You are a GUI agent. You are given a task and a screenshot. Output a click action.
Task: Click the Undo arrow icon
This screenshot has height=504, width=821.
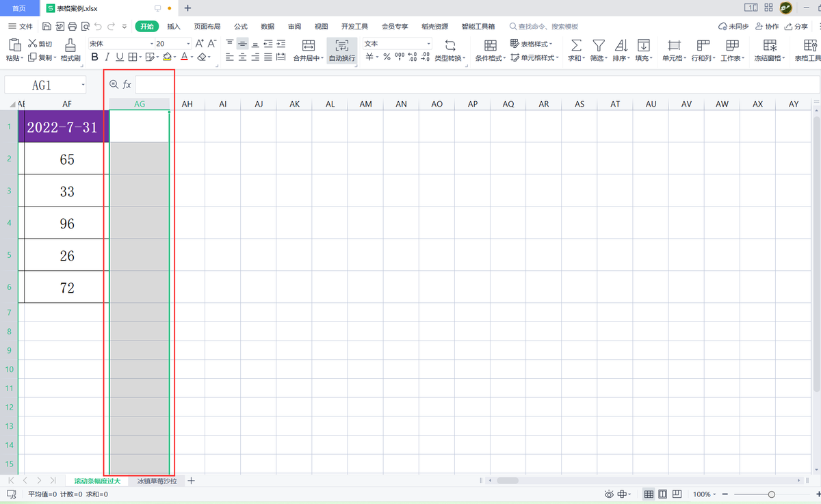pos(98,27)
